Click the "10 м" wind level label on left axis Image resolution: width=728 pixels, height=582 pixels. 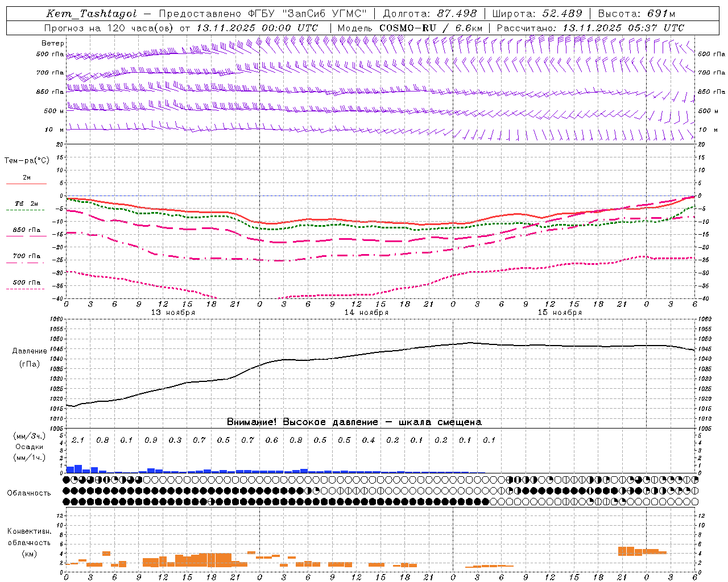point(54,130)
